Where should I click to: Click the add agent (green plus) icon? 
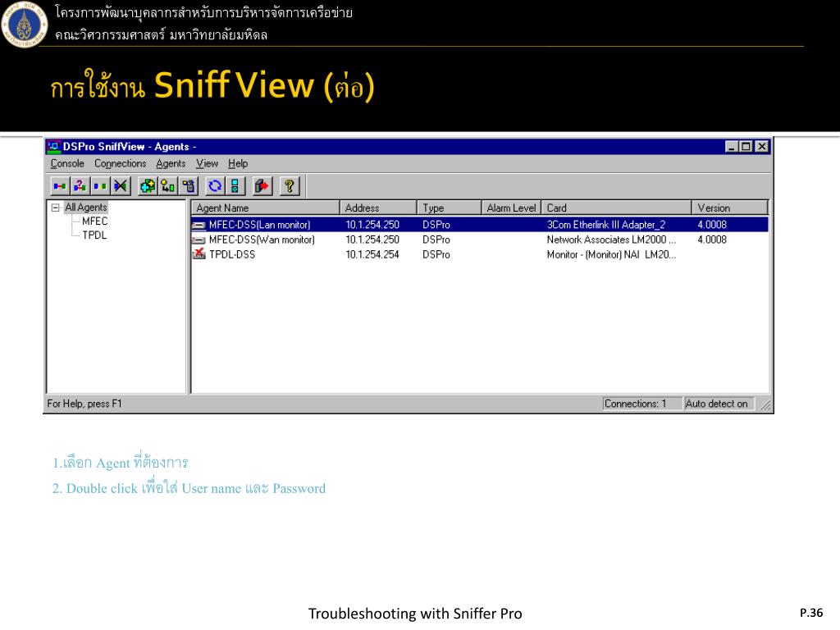[148, 186]
